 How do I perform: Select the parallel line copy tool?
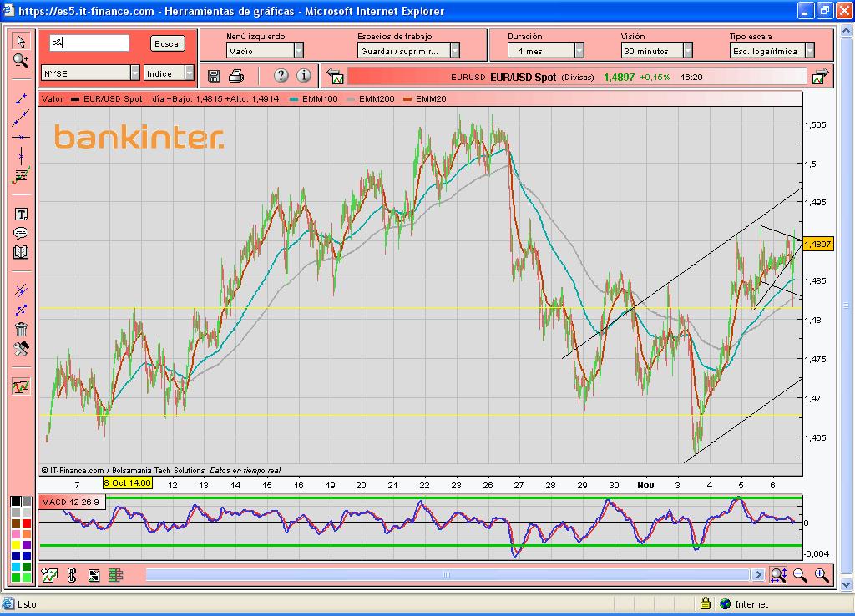[x=21, y=290]
